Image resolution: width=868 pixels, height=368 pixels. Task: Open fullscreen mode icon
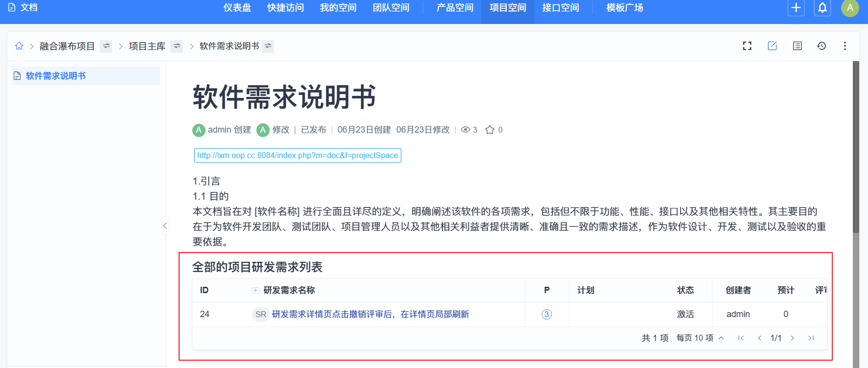tap(747, 46)
